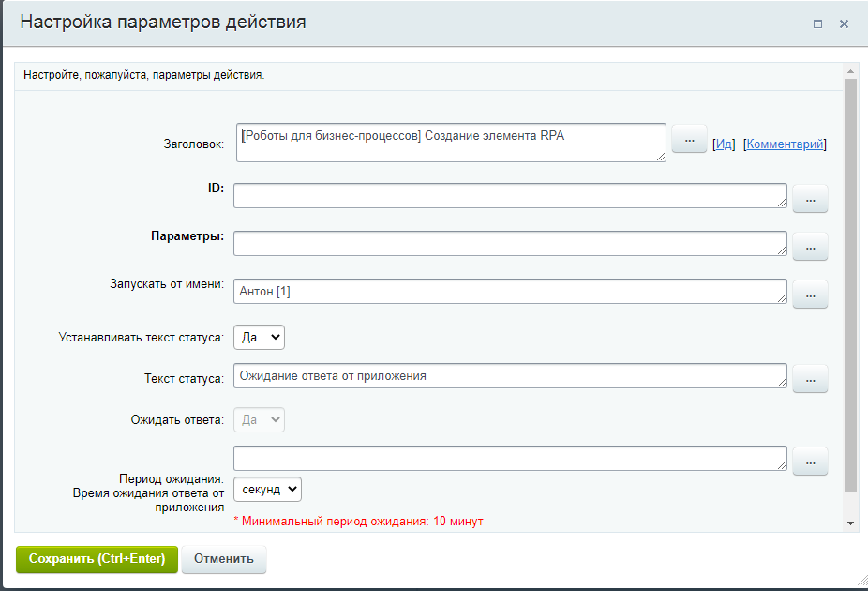
Task: Open value picker for Параметры field
Action: click(x=810, y=246)
